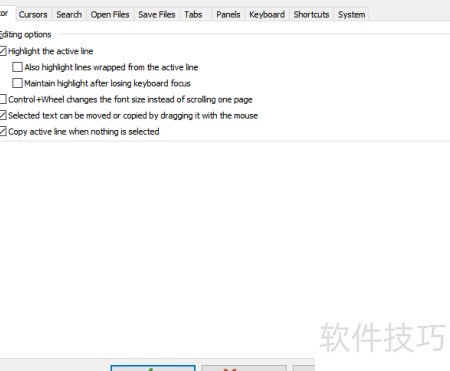Open the System tab
The image size is (450, 371).
(x=352, y=15)
